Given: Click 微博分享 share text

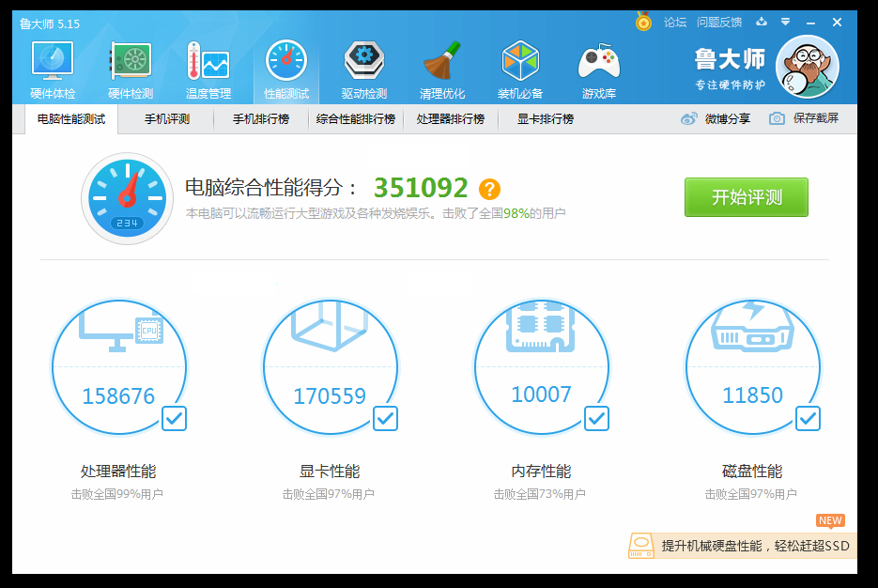Looking at the screenshot, I should 728,118.
